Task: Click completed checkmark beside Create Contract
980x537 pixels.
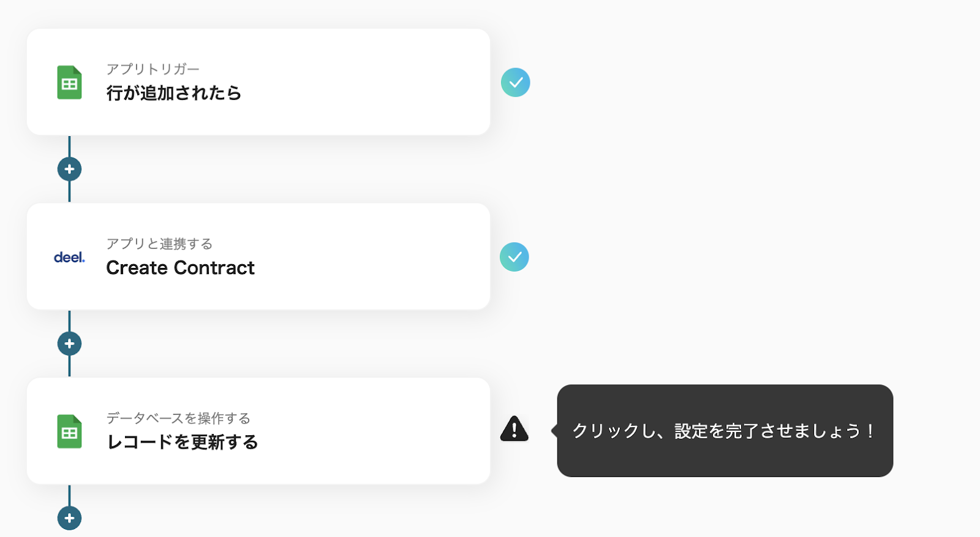Action: [x=514, y=257]
